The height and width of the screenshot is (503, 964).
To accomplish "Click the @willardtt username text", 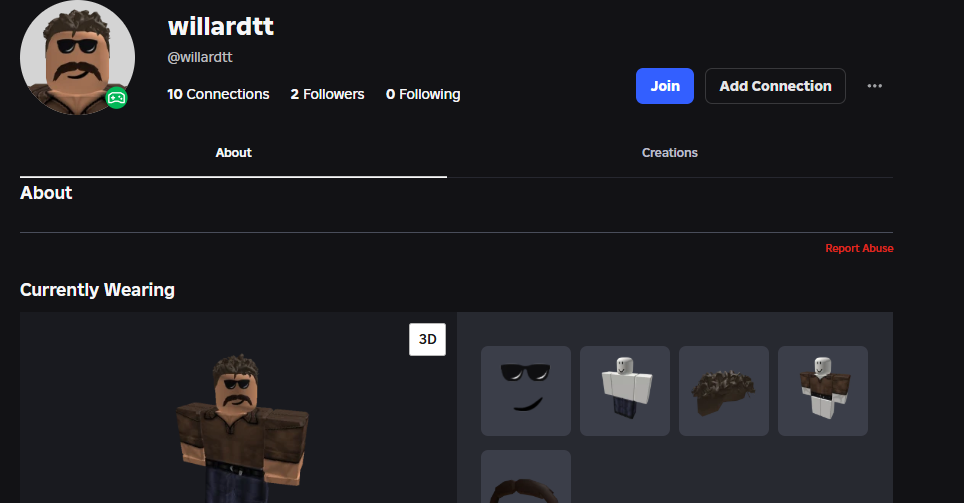I will click(x=200, y=57).
